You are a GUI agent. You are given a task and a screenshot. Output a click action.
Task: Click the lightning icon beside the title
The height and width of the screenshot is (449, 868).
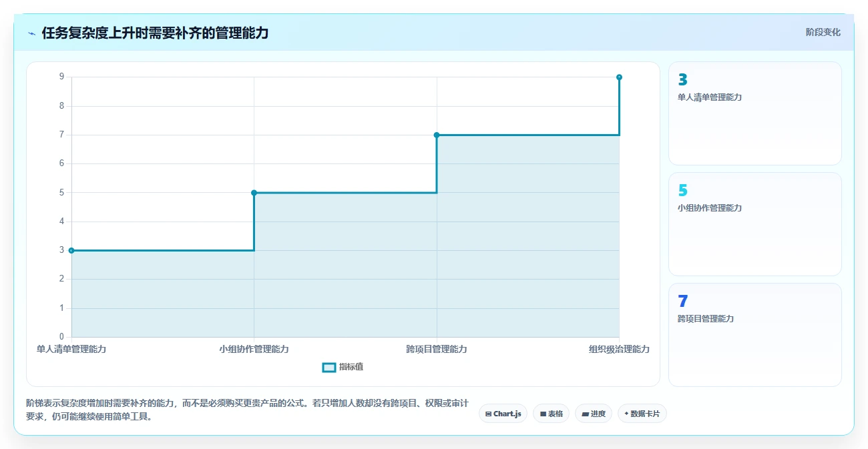click(x=31, y=33)
